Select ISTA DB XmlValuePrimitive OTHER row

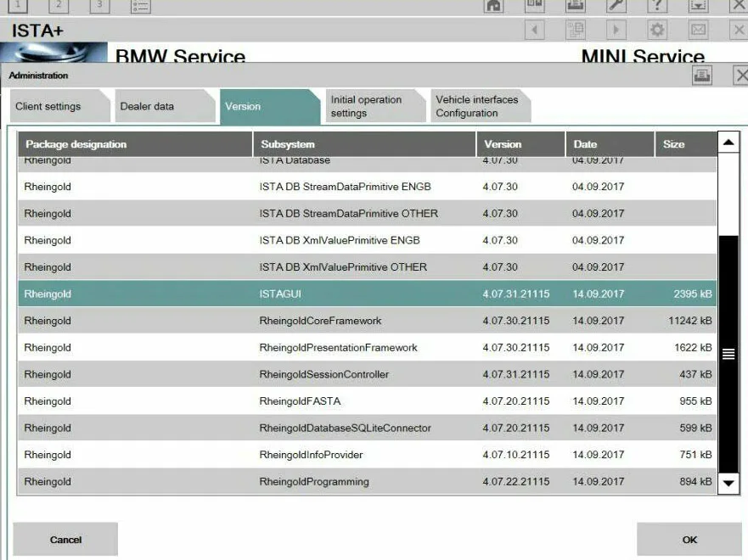click(x=368, y=267)
